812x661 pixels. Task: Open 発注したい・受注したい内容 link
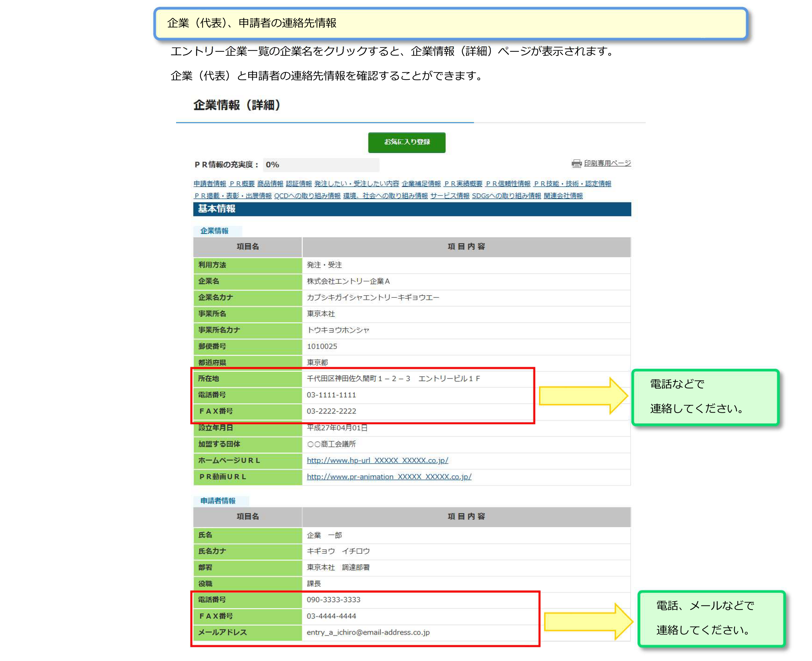click(x=356, y=184)
